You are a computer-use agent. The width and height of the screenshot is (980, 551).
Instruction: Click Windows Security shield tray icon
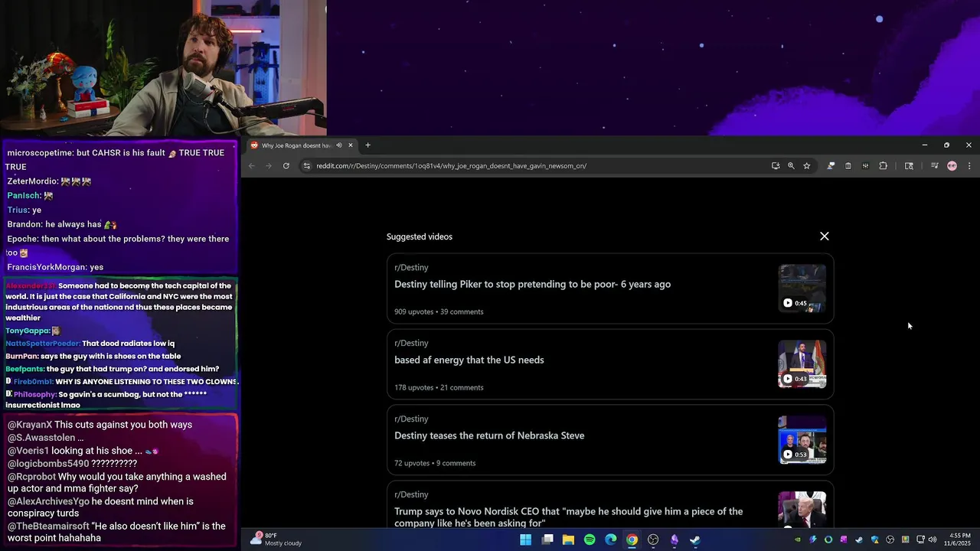tap(874, 540)
